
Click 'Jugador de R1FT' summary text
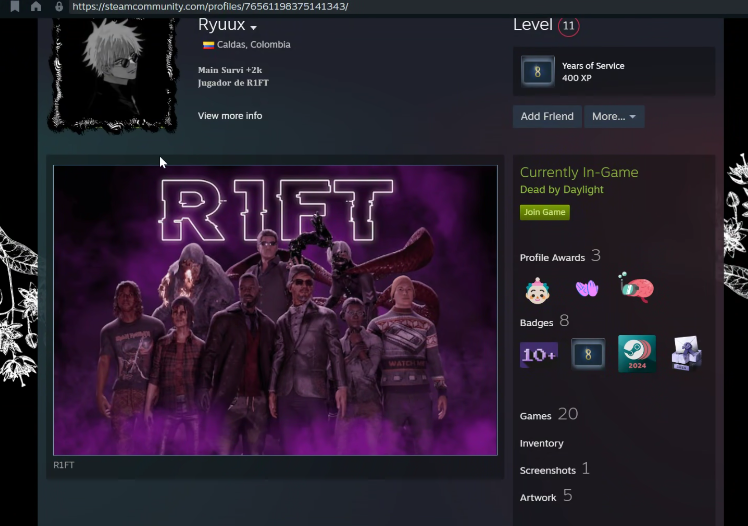pyautogui.click(x=233, y=83)
